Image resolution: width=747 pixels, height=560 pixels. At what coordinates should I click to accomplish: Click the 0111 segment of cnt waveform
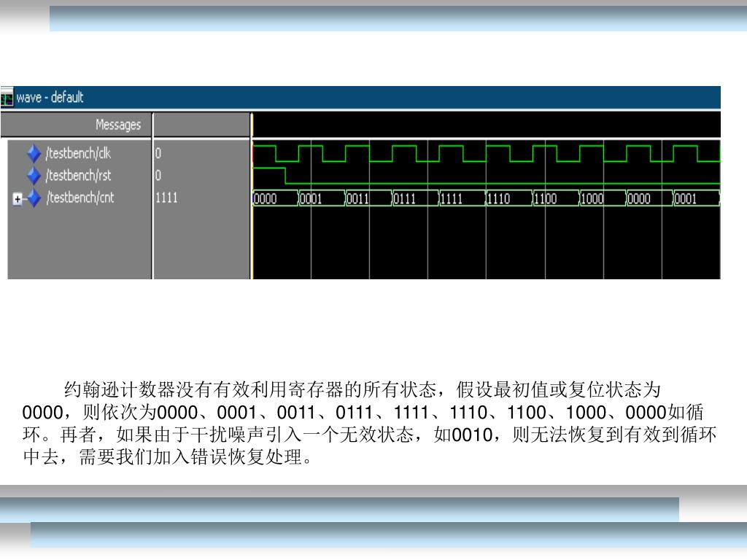click(415, 198)
